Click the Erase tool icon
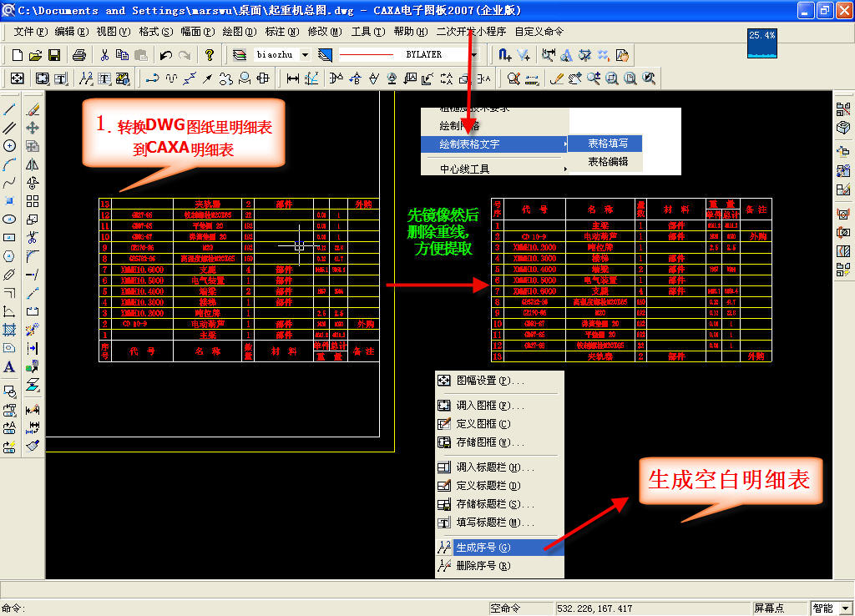 (x=33, y=109)
